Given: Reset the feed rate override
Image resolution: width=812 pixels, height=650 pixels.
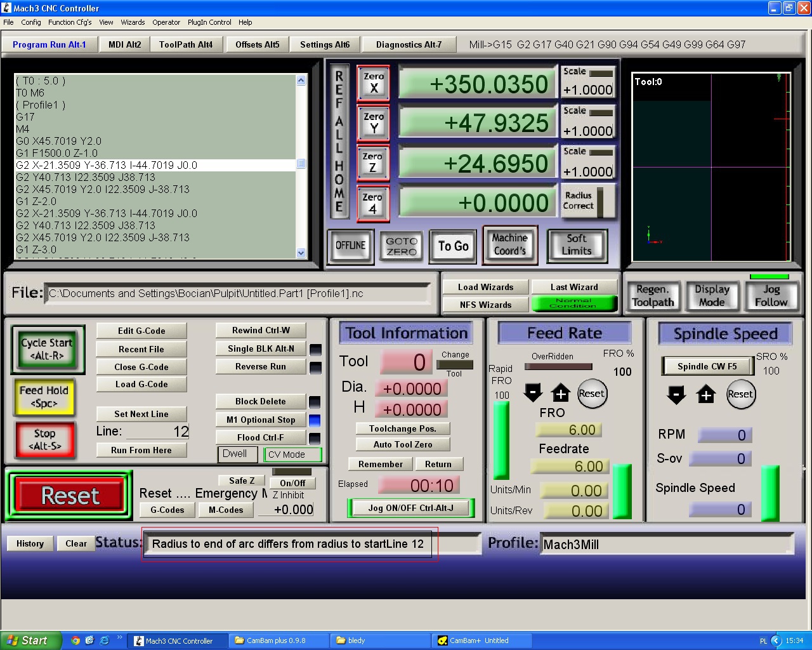Looking at the screenshot, I should [591, 394].
